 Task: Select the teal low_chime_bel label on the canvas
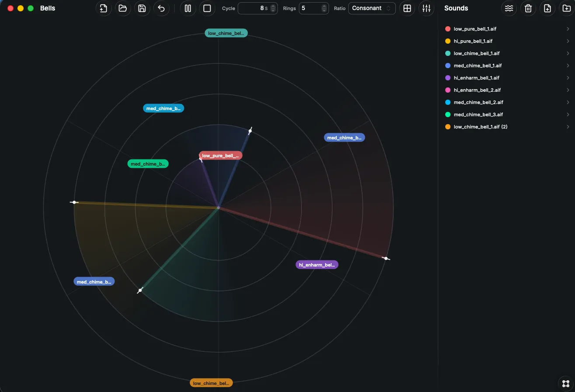(226, 33)
